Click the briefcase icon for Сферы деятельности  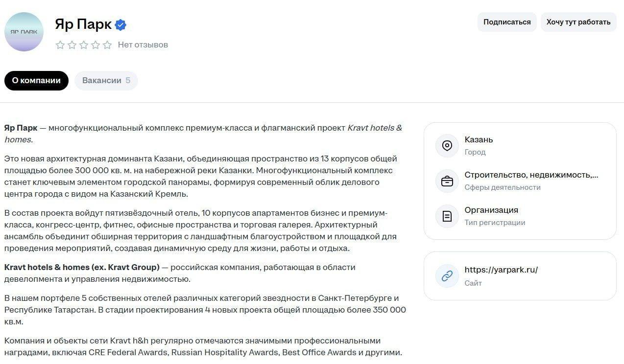coord(447,181)
